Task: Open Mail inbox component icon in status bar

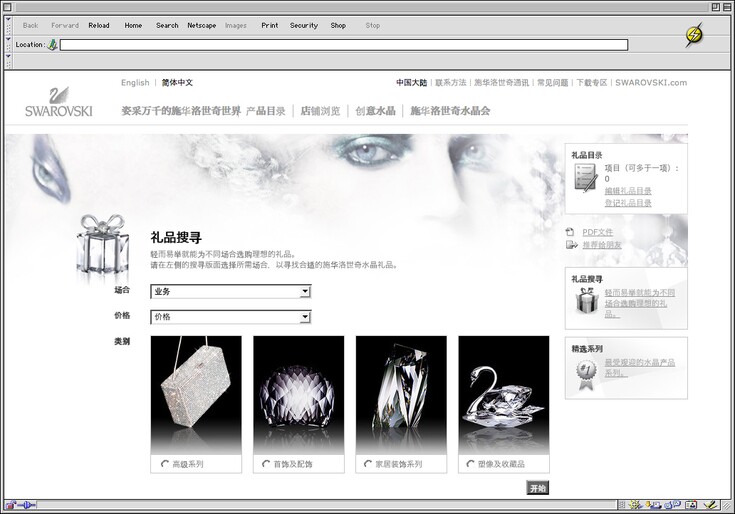Action: pyautogui.click(x=654, y=505)
